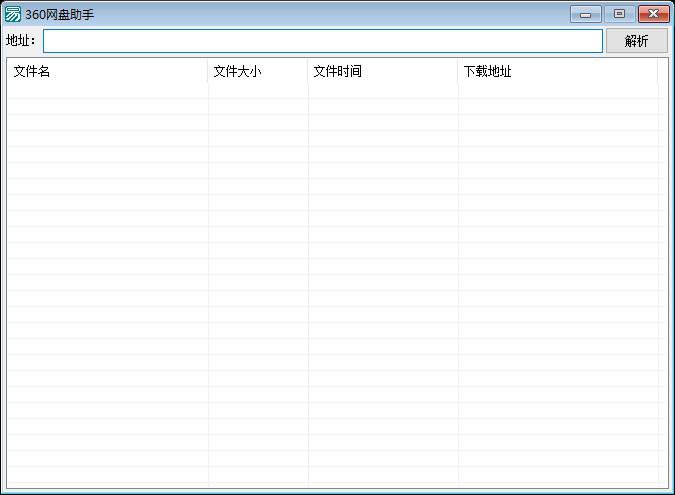Click first empty row under 文件时间 column
675x495 pixels.
click(x=382, y=91)
